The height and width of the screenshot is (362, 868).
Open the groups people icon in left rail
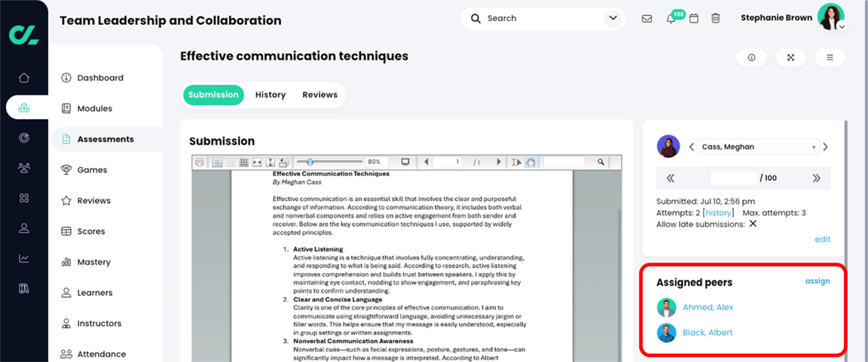coord(24,168)
